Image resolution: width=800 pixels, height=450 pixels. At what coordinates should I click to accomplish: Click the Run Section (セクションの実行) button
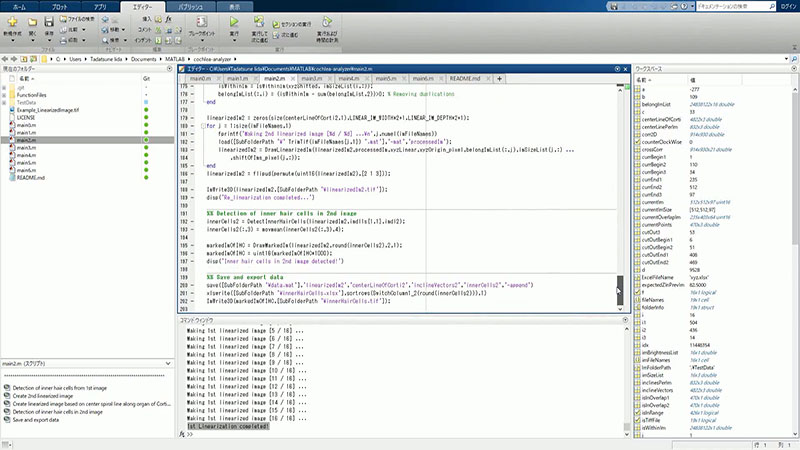click(x=291, y=24)
